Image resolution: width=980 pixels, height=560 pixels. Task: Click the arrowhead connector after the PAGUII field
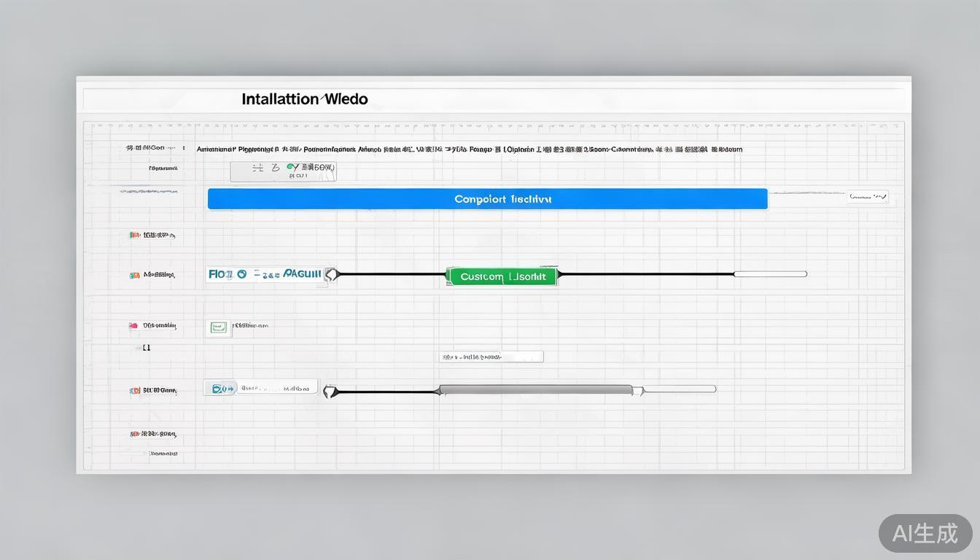coord(332,274)
